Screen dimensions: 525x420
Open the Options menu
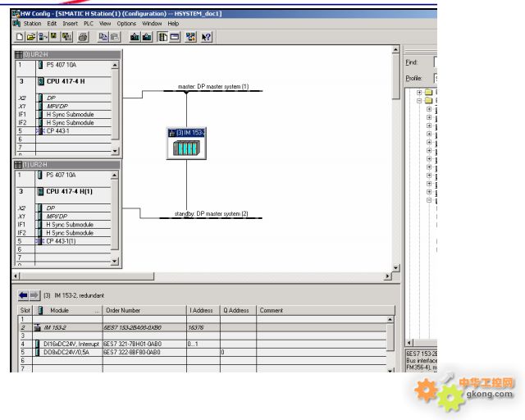pyautogui.click(x=126, y=24)
